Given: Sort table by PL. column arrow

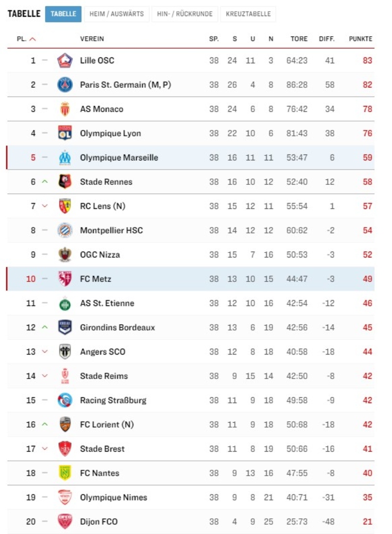Looking at the screenshot, I should coord(33,39).
